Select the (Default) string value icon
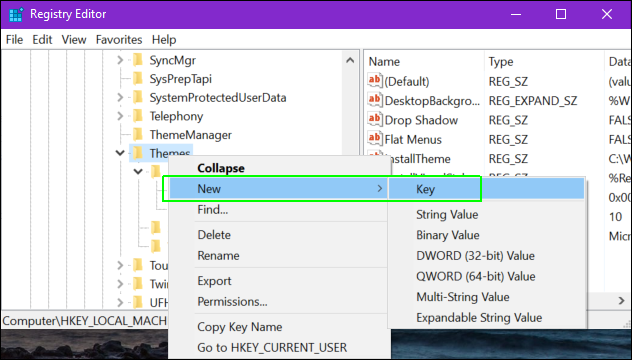The height and width of the screenshot is (360, 632). (x=374, y=81)
